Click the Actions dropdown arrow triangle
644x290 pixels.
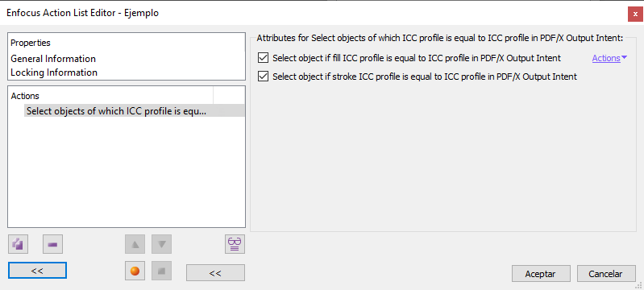(x=625, y=58)
